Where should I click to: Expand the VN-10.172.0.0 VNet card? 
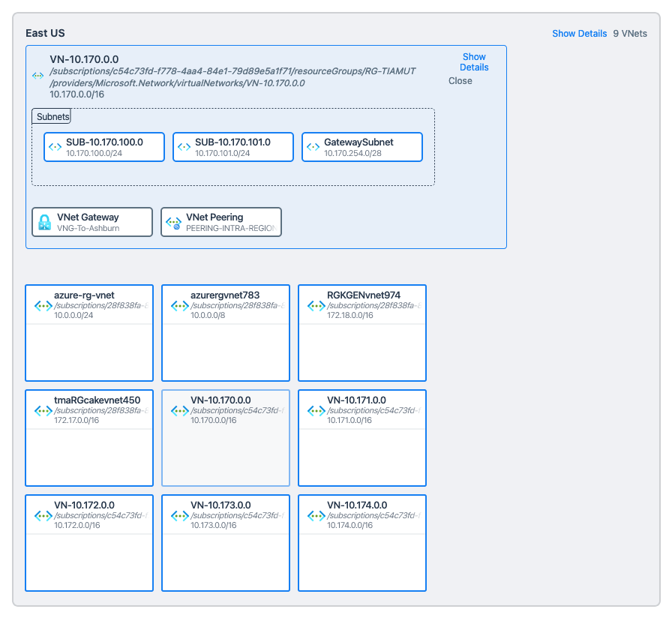(x=89, y=543)
